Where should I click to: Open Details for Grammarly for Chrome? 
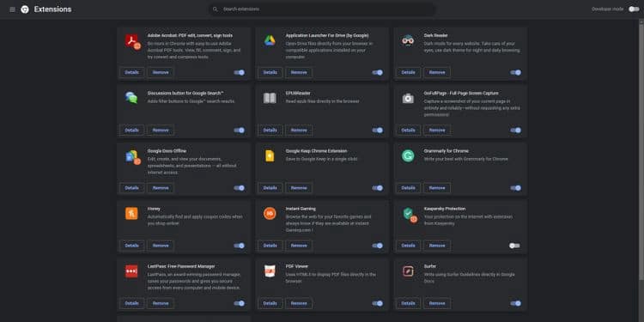pos(408,188)
